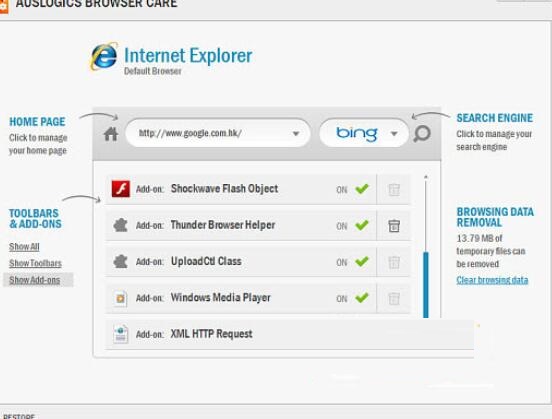The width and height of the screenshot is (552, 419).
Task: Click the BROWSING DATA REMOVAL heading
Action: tap(495, 217)
